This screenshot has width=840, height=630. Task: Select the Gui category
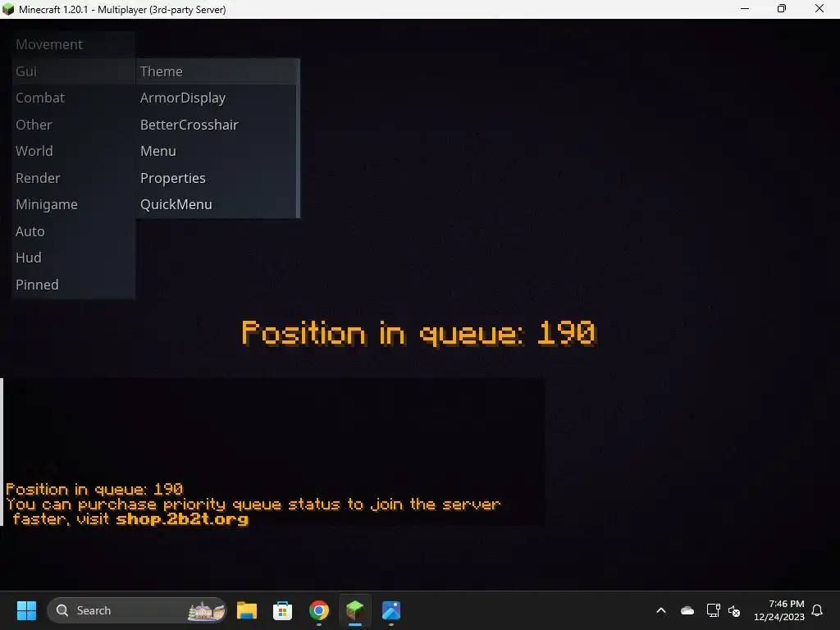coord(73,71)
